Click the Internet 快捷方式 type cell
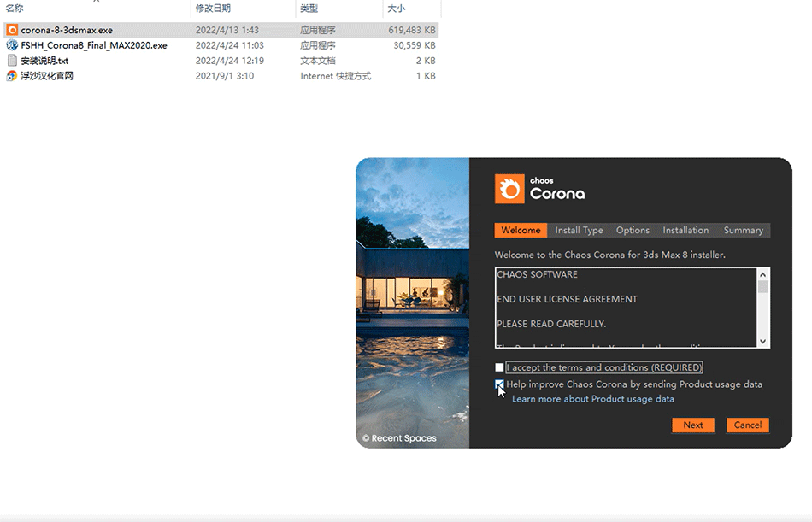This screenshot has width=812, height=522. pos(336,76)
